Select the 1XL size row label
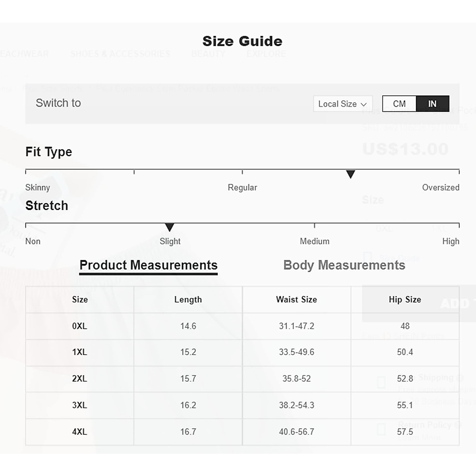The height and width of the screenshot is (476, 476). (x=80, y=352)
